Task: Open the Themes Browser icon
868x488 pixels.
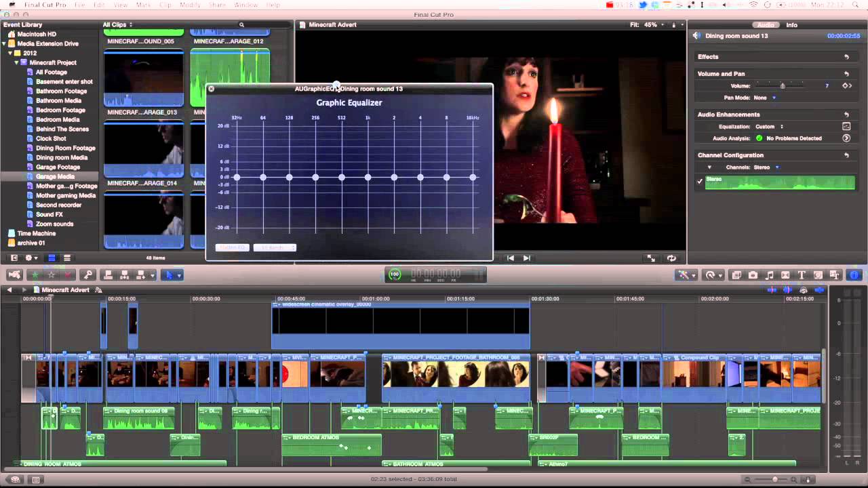Action: tap(834, 275)
